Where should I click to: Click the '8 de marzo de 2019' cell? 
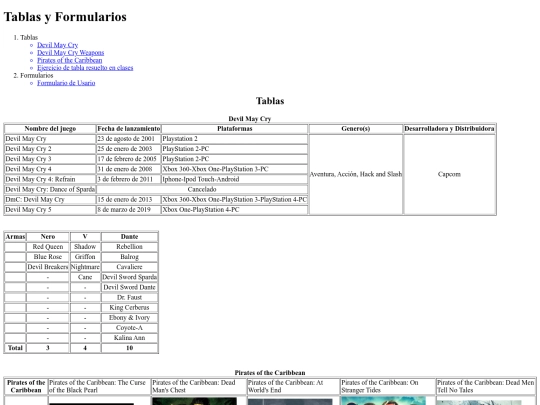pyautogui.click(x=129, y=210)
